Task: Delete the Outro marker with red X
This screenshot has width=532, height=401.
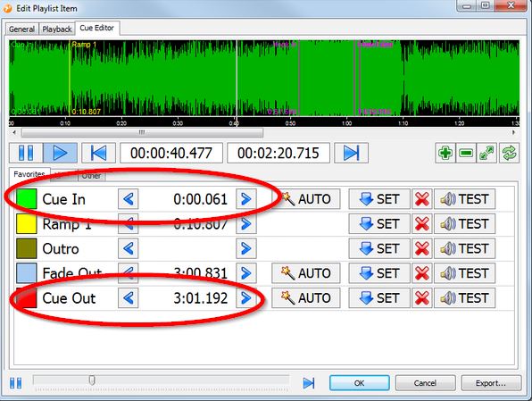Action: pyautogui.click(x=421, y=248)
